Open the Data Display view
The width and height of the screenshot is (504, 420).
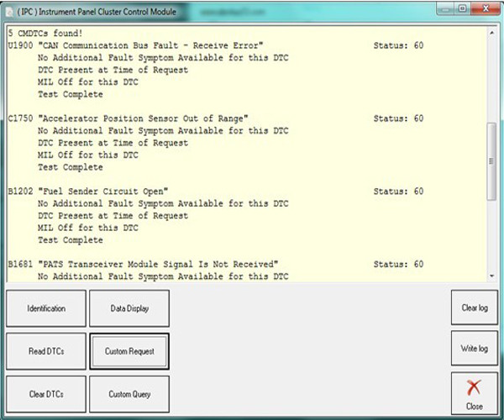pyautogui.click(x=129, y=308)
